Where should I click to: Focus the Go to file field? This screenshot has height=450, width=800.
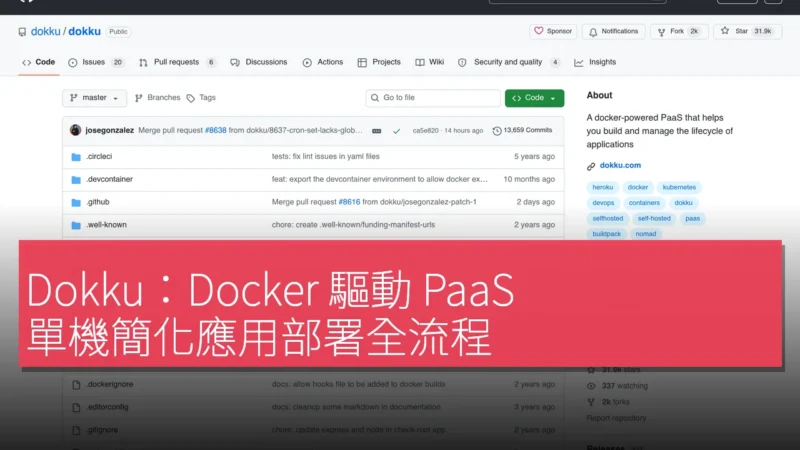pyautogui.click(x=433, y=98)
